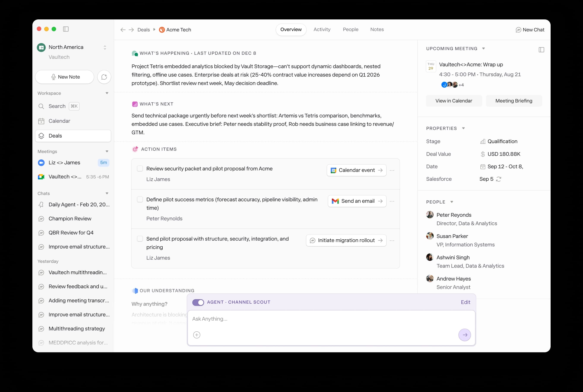Open more options for Send pilot proposal item
Image resolution: width=583 pixels, height=392 pixels.
click(x=392, y=241)
